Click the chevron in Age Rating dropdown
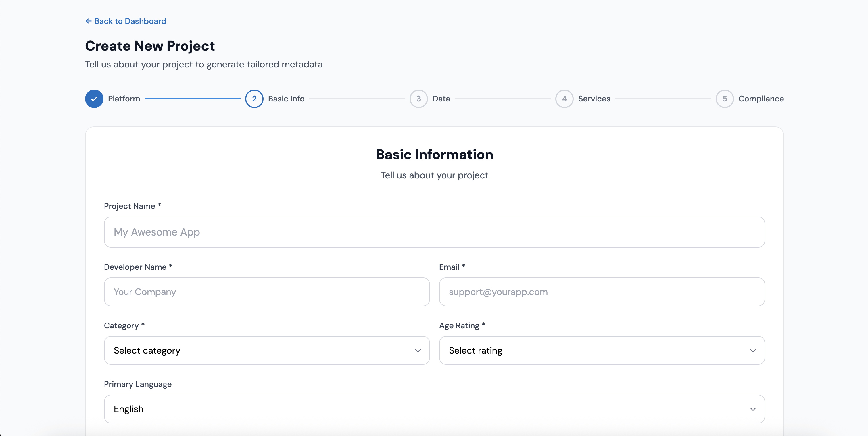 tap(753, 350)
